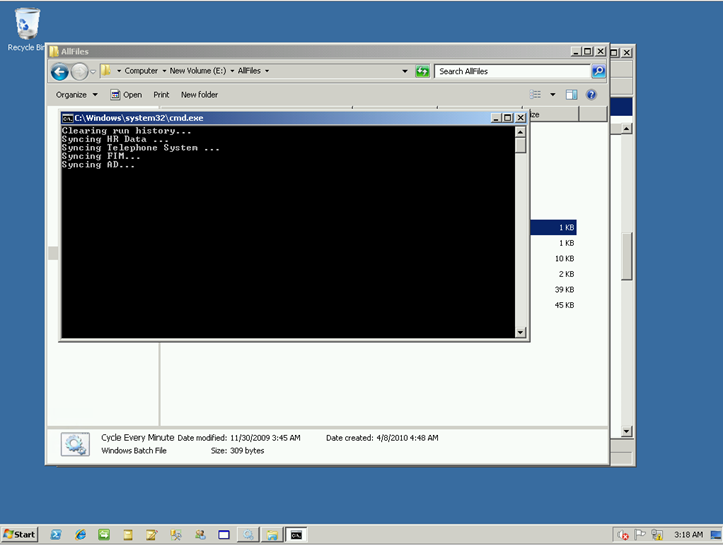Select the file sized 45 KB
The width and height of the screenshot is (723, 548).
(x=564, y=305)
